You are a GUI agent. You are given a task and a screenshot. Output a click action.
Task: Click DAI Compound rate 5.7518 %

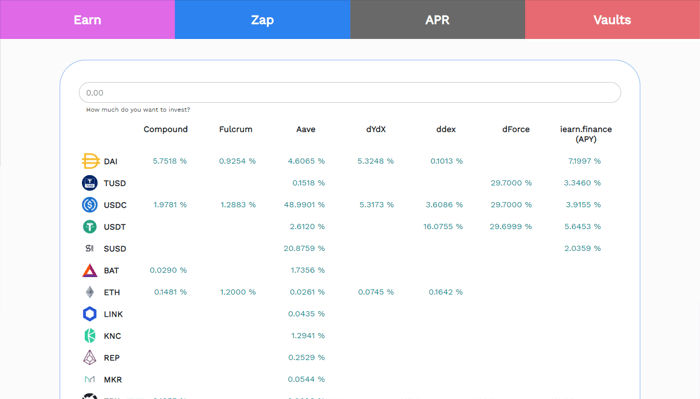[x=170, y=161]
